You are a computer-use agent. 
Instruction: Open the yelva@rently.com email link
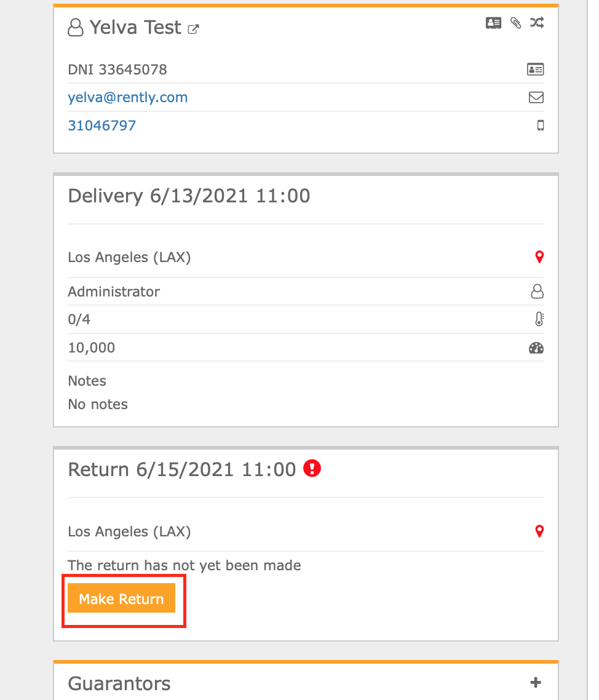tap(128, 97)
